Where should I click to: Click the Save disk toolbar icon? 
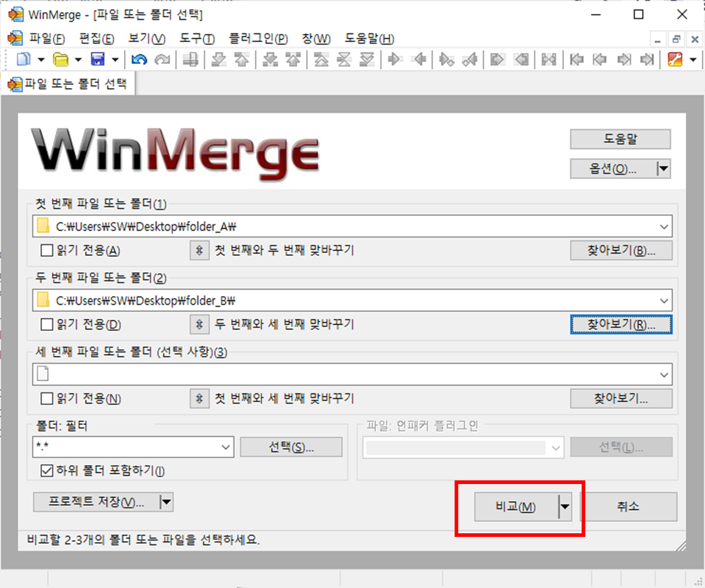pyautogui.click(x=98, y=59)
